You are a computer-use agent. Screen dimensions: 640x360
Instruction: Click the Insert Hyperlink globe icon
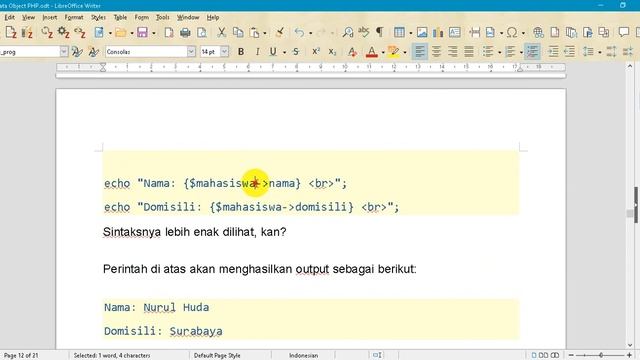[538, 32]
